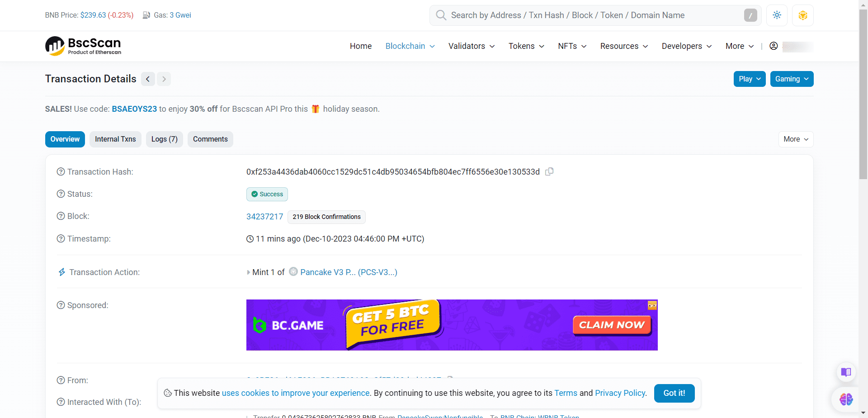The height and width of the screenshot is (418, 868).
Task: Copy the transaction hash to the clipboard
Action: pyautogui.click(x=549, y=172)
